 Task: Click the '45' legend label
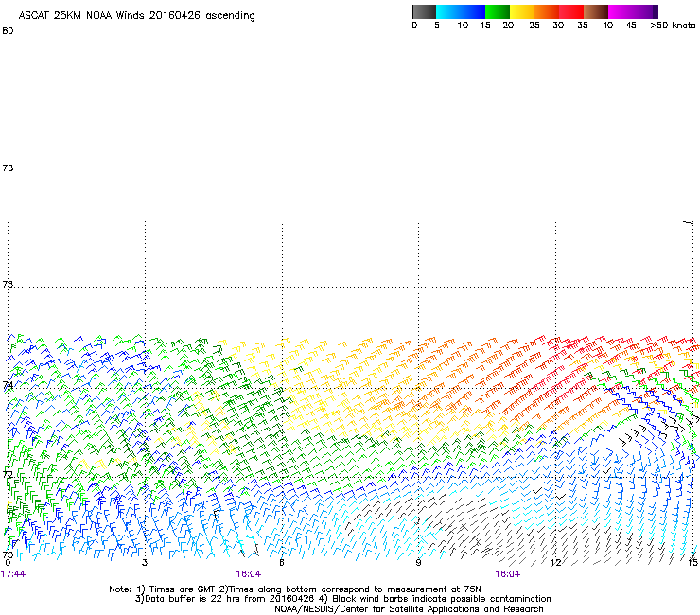point(631,26)
